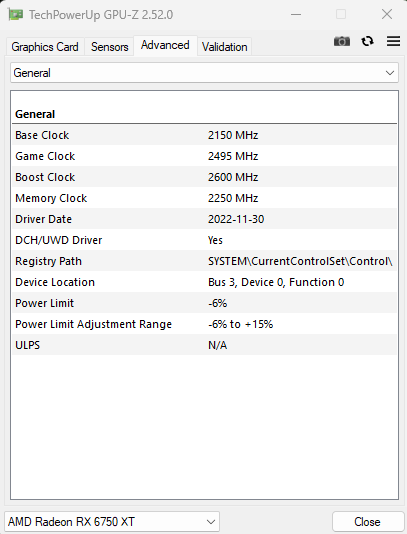Click the 2022-11-30 date value

[x=236, y=219]
